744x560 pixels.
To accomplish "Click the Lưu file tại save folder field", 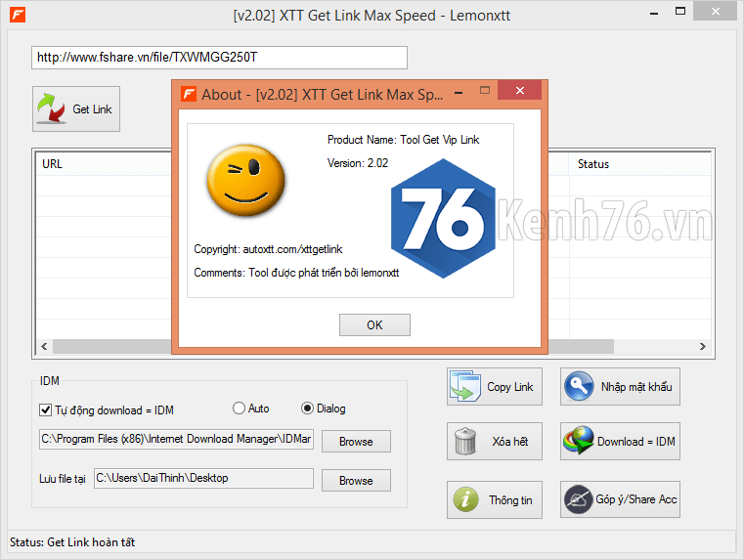I will (203, 479).
